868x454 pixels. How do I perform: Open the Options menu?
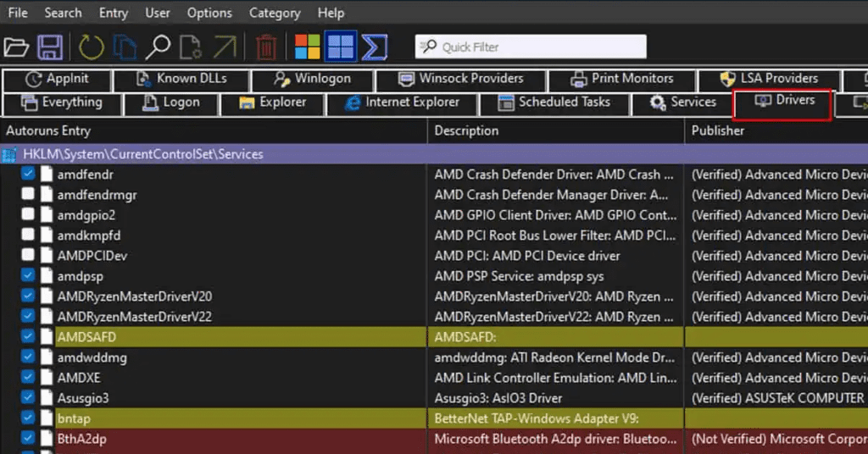coord(209,13)
